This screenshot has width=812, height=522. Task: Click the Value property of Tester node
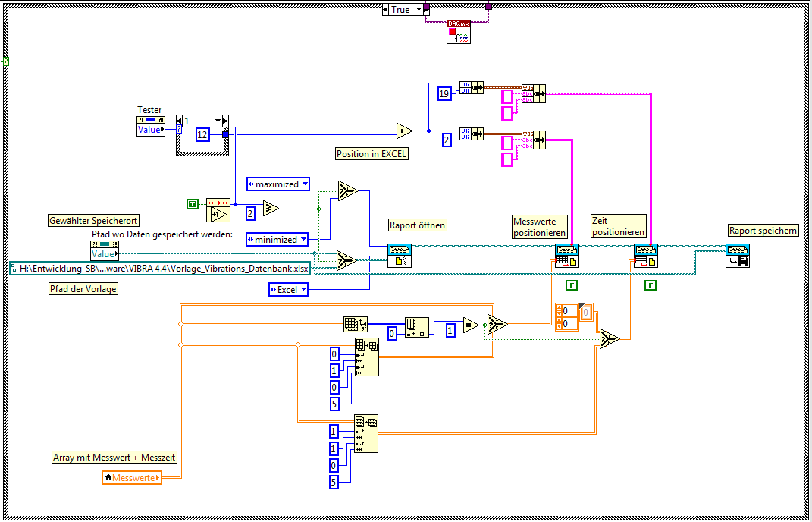coord(151,130)
